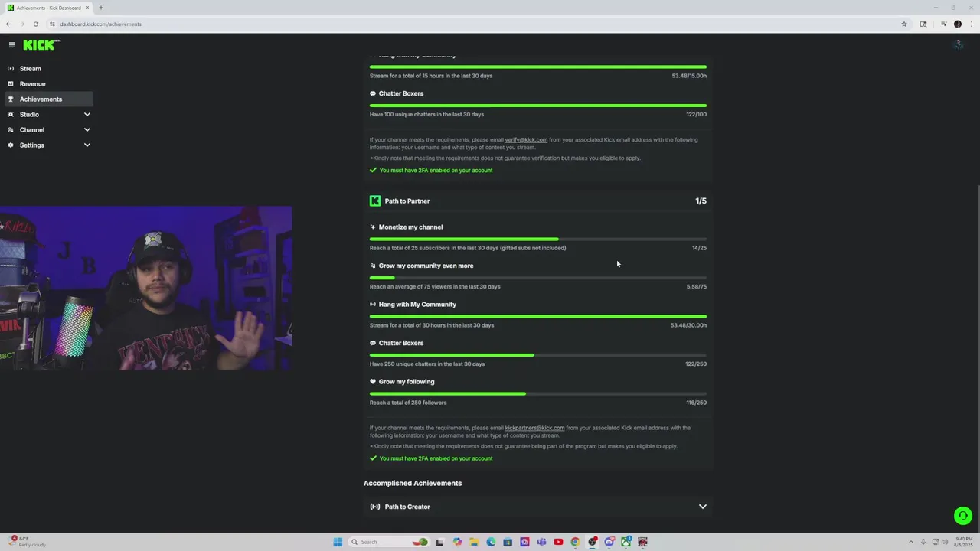Image resolution: width=980 pixels, height=551 pixels.
Task: Bookmark this page with the star icon
Action: pos(903,24)
